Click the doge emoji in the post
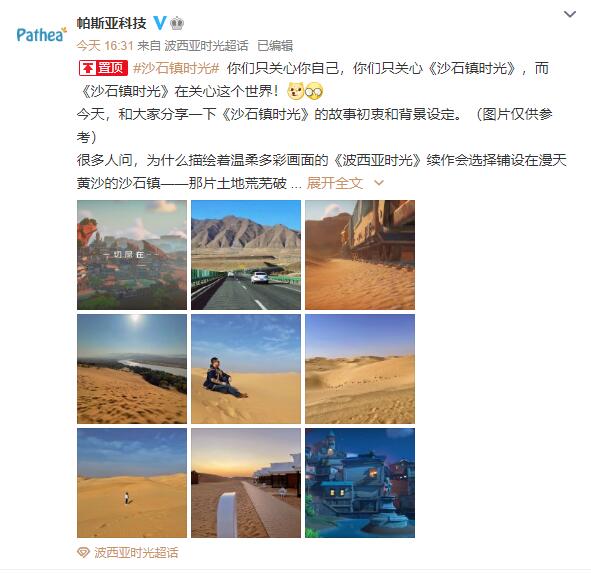The height and width of the screenshot is (573, 591). coord(295,91)
